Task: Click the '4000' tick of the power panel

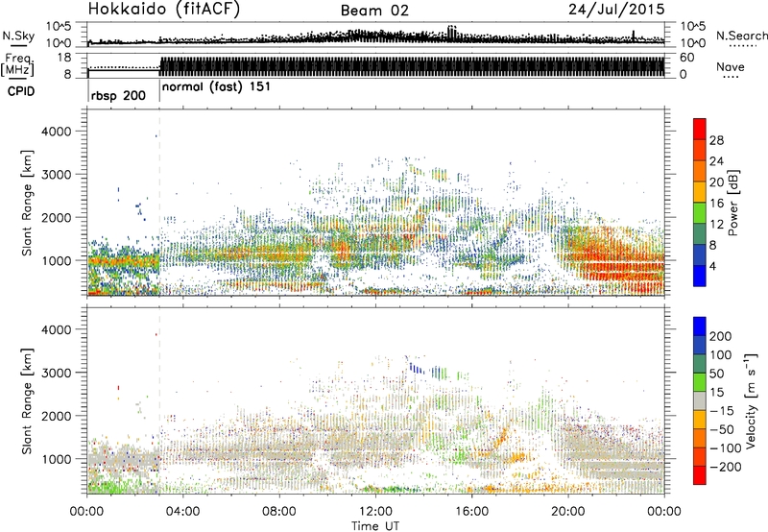Action: point(56,132)
